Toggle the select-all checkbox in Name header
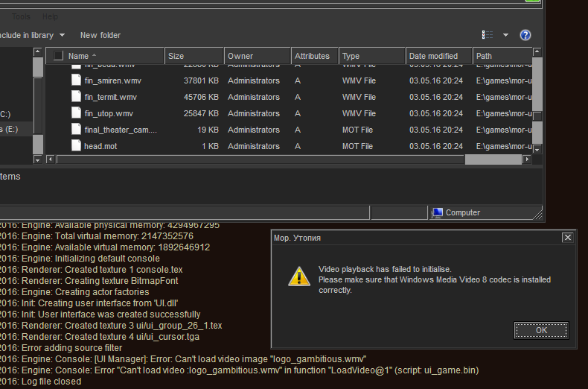588x389 pixels. pyautogui.click(x=58, y=56)
